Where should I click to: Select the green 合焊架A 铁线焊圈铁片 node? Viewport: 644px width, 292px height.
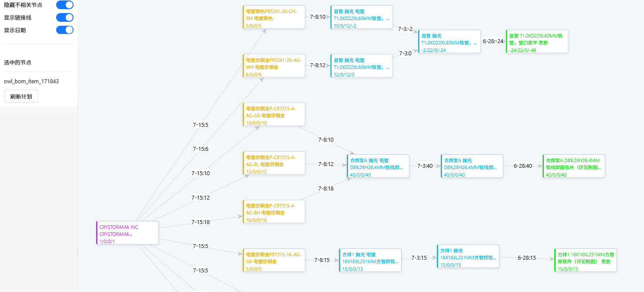pyautogui.click(x=574, y=166)
